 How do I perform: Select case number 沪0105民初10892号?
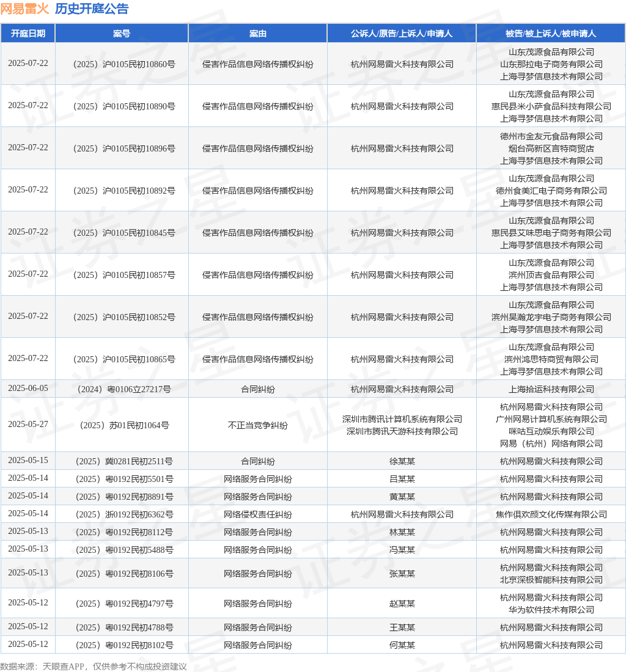[x=124, y=191]
